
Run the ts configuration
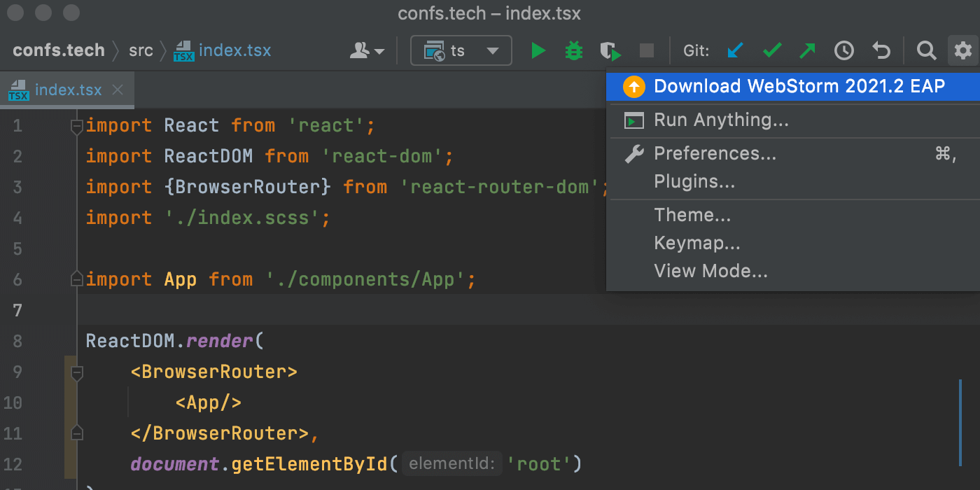(538, 50)
